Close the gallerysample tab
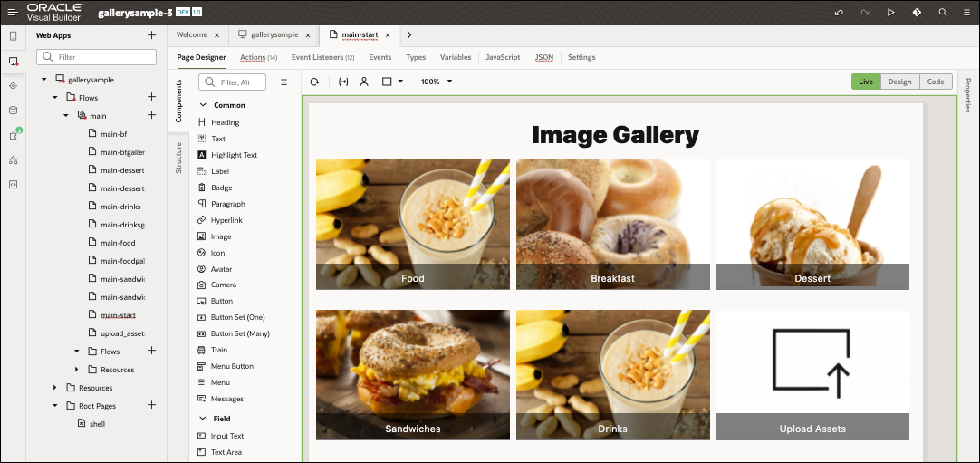This screenshot has height=463, width=980. [307, 35]
